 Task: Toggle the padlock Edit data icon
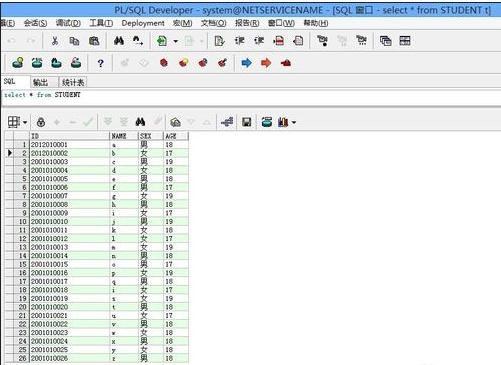[x=41, y=122]
